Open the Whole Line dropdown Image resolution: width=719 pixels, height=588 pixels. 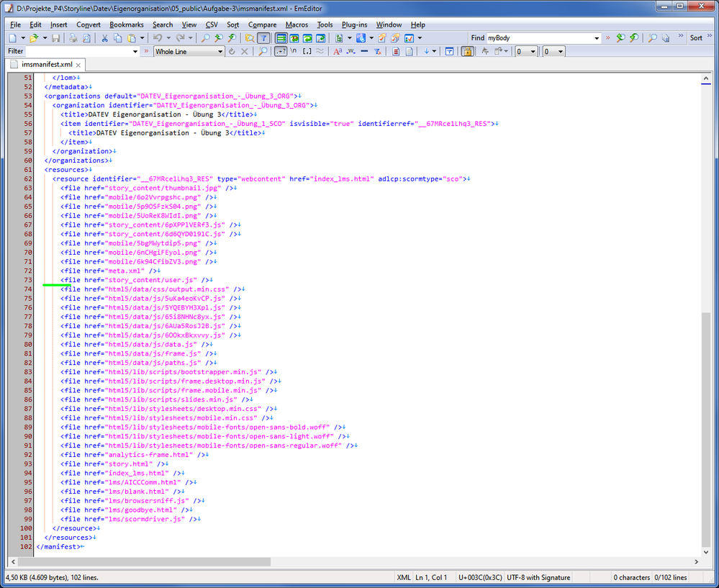tap(220, 52)
